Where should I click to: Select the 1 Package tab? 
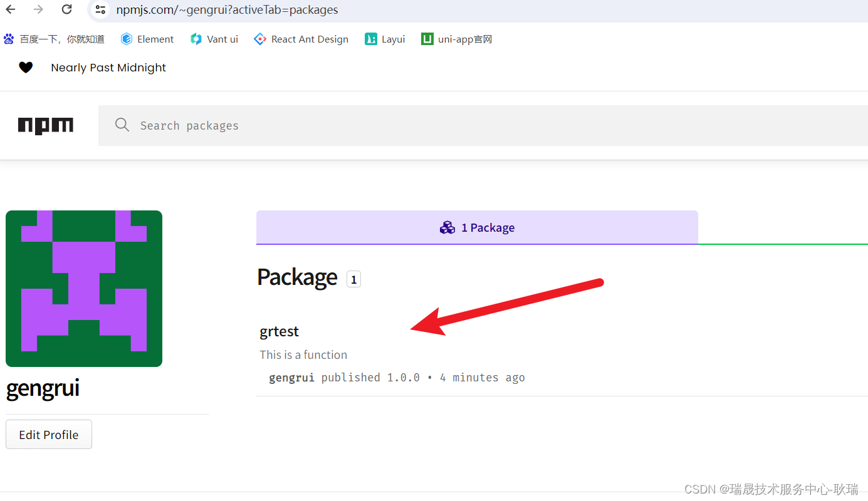(477, 227)
